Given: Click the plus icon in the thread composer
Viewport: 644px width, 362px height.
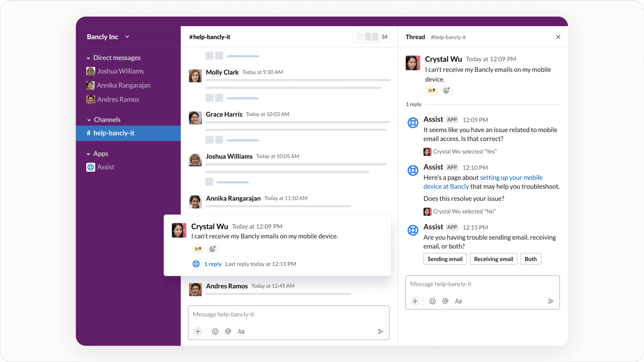Looking at the screenshot, I should coord(415,301).
